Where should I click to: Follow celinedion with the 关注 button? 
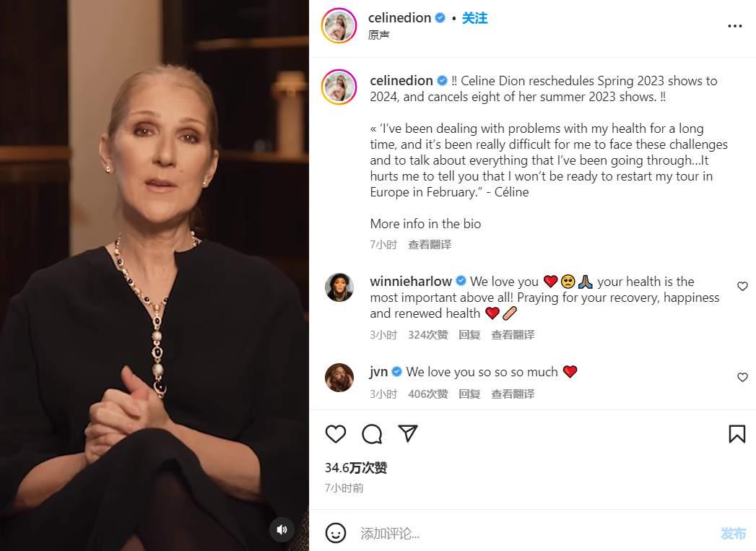pos(475,18)
